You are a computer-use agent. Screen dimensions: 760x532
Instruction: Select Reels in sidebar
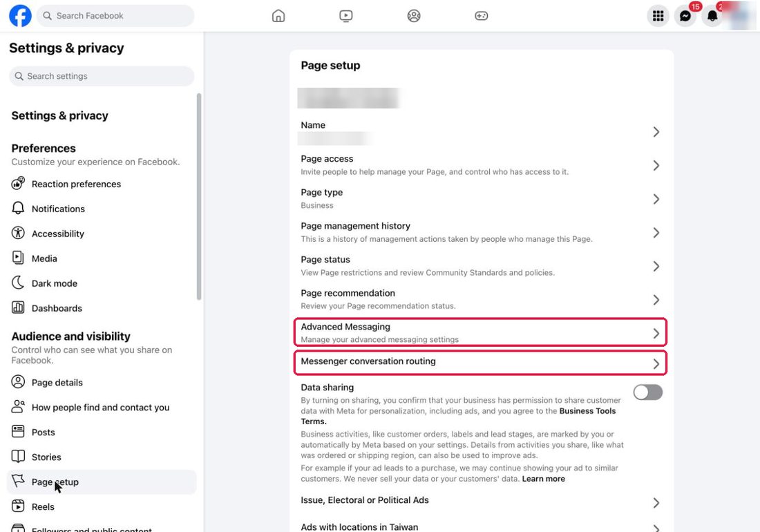click(102, 507)
